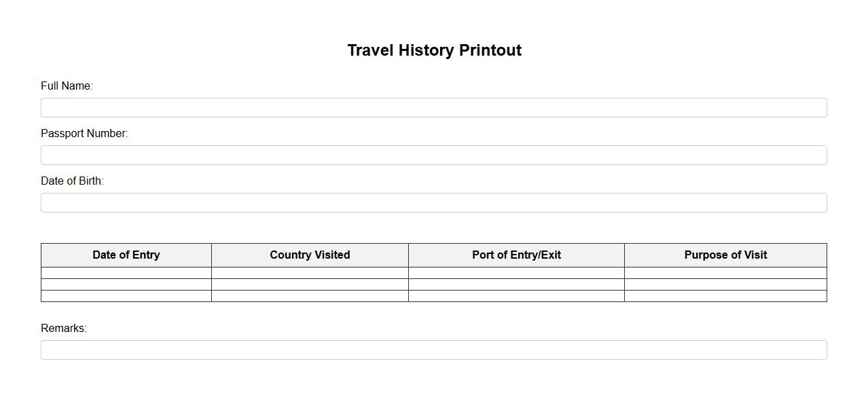The image size is (868, 408).
Task: Click into the Remarks input box
Action: coord(433,350)
